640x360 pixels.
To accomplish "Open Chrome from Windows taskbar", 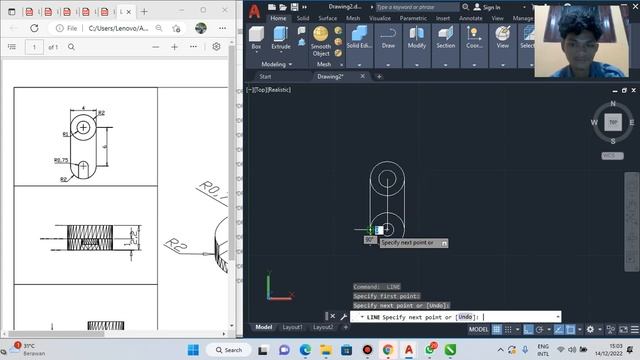I will click(388, 350).
